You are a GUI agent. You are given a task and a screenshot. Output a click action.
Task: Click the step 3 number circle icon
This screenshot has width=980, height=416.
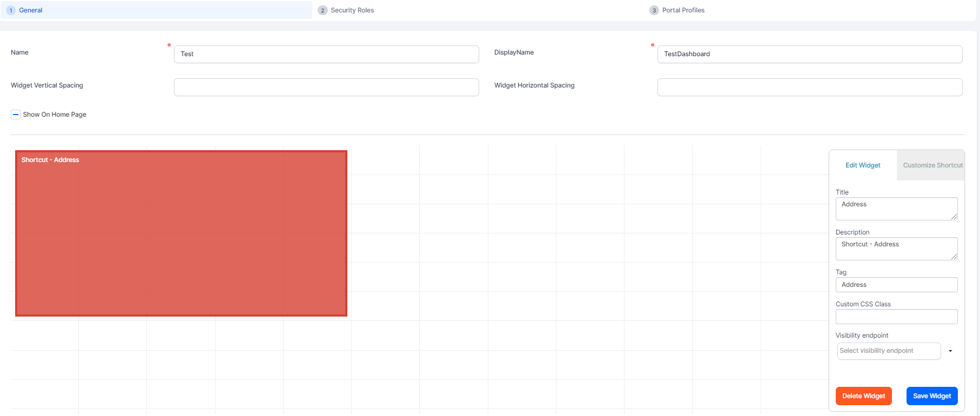pyautogui.click(x=654, y=10)
